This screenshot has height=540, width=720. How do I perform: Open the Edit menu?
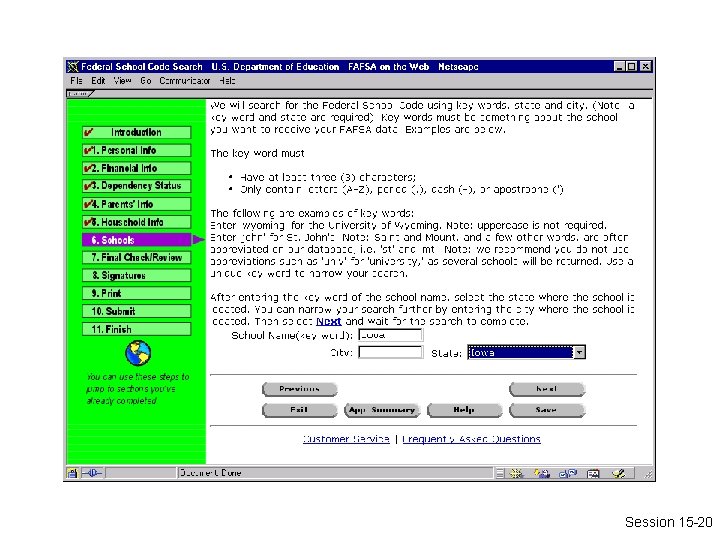click(98, 81)
